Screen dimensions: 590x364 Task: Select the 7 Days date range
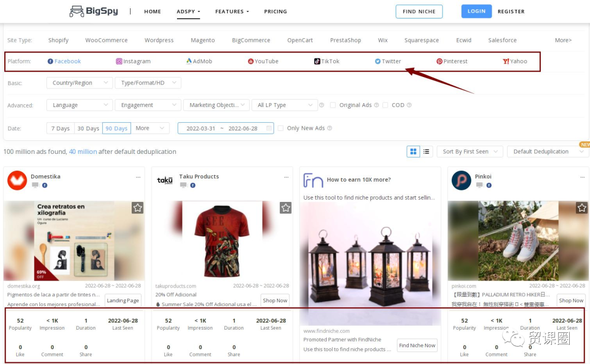click(x=61, y=128)
